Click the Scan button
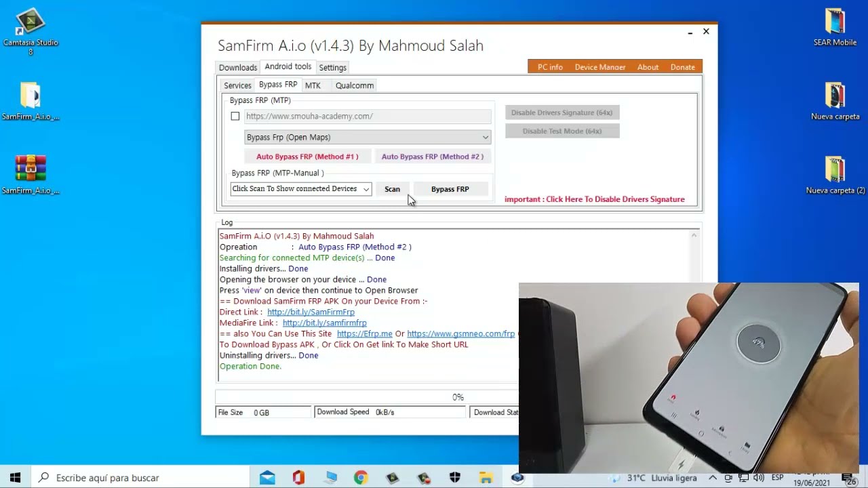Screen dimensions: 868x488 tap(393, 189)
